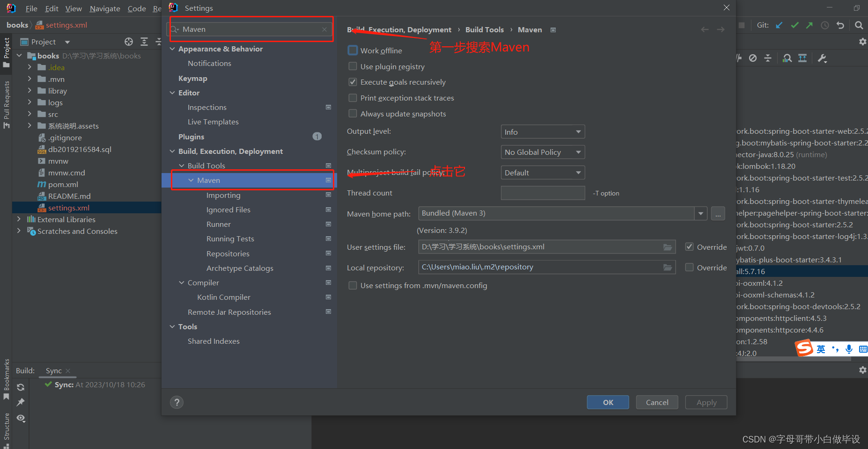868x449 pixels.
Task: Collapse the Tools settings section
Action: pos(172,326)
